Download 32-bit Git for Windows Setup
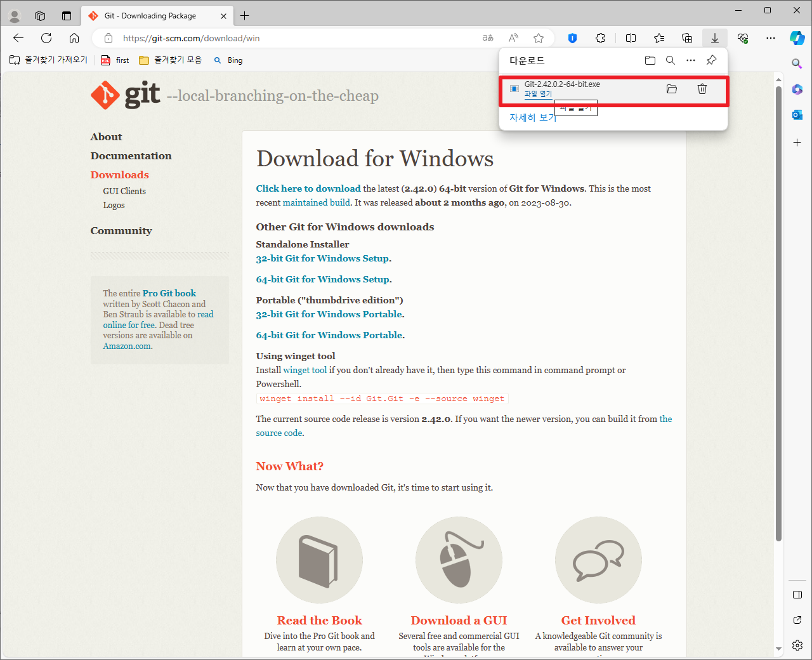This screenshot has height=660, width=812. (322, 258)
